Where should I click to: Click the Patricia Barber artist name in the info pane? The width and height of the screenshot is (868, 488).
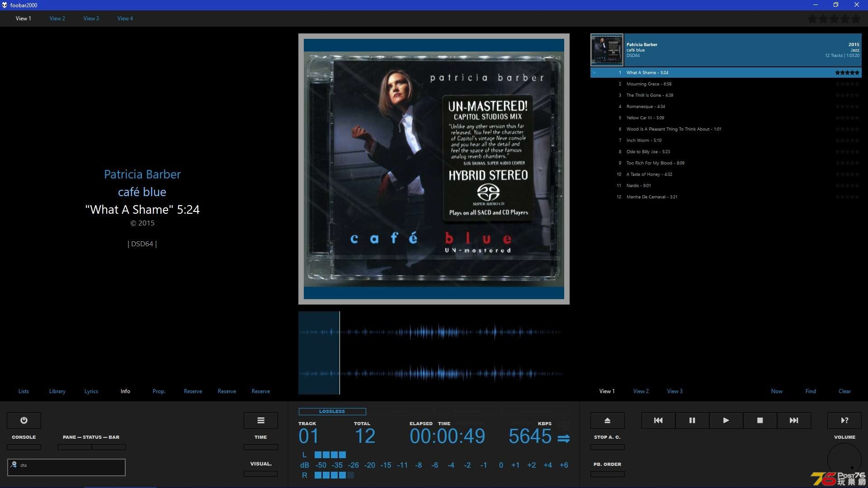(x=142, y=174)
